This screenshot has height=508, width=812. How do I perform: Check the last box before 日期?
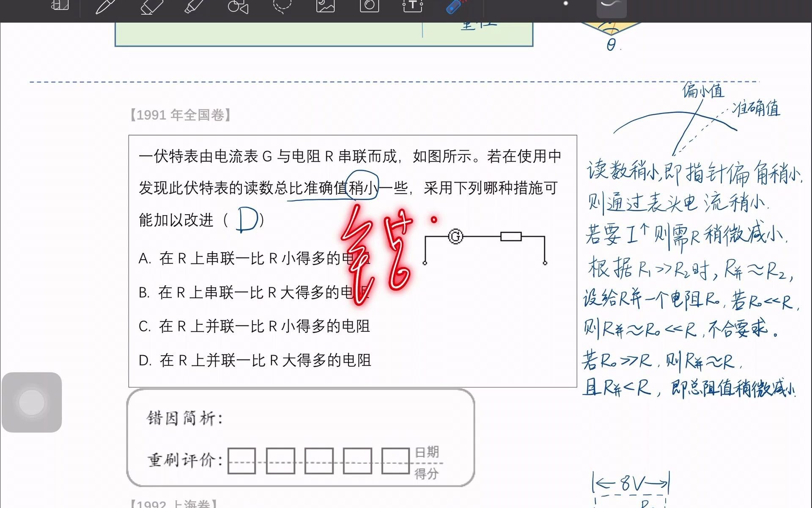coord(395,461)
